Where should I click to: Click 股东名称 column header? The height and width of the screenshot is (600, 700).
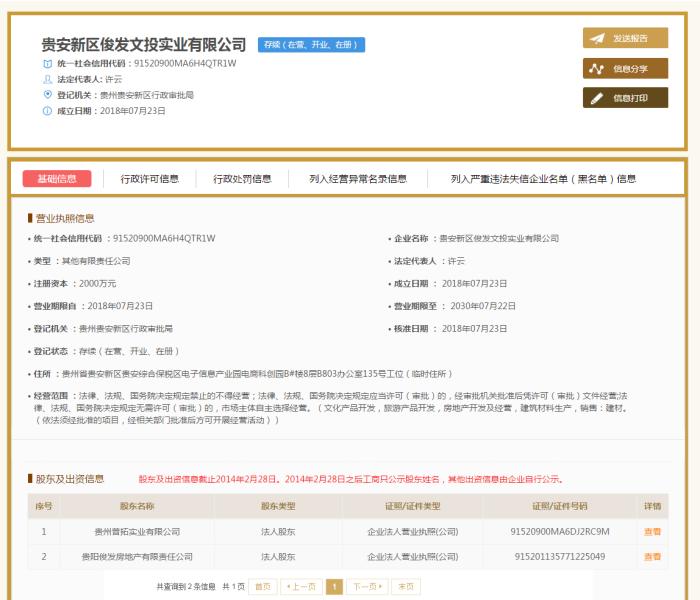point(137,506)
